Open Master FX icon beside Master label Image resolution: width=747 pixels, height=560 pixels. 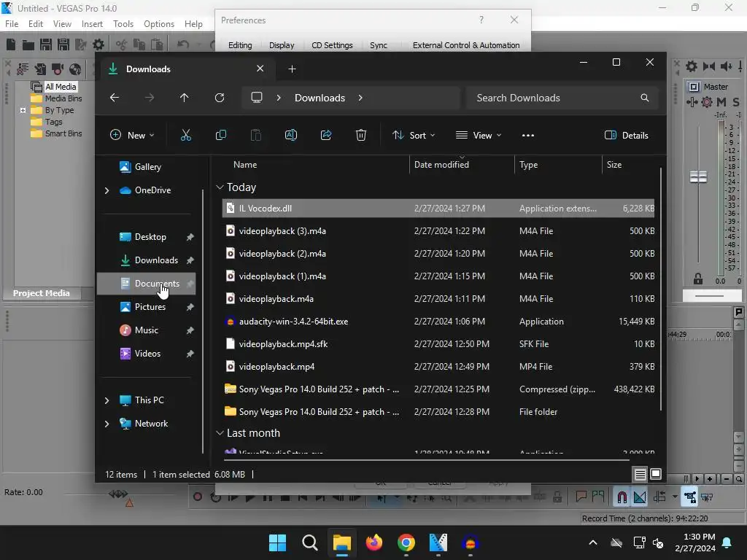tap(694, 87)
